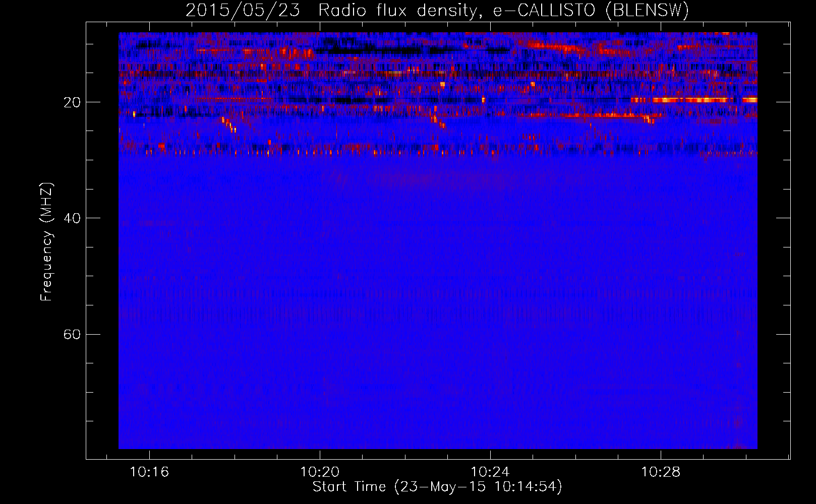Click the '10:16' time tick label
This screenshot has height=504, width=816.
149,472
